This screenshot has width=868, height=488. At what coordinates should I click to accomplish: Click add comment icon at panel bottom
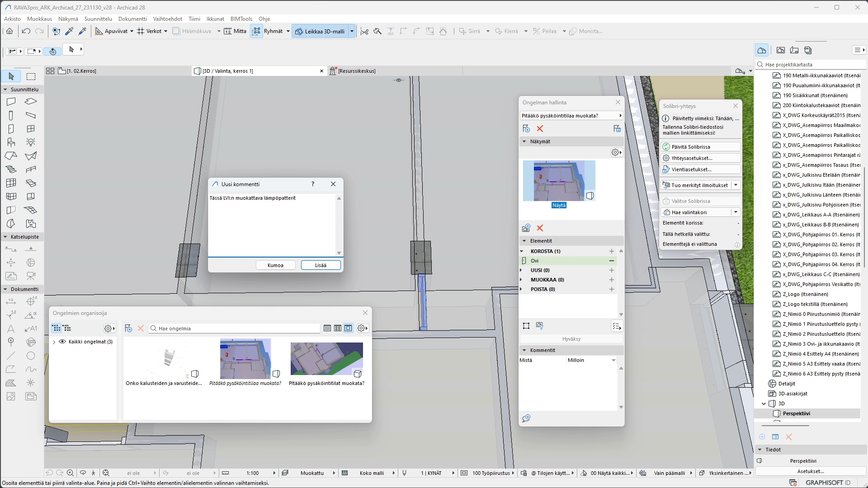tap(526, 418)
